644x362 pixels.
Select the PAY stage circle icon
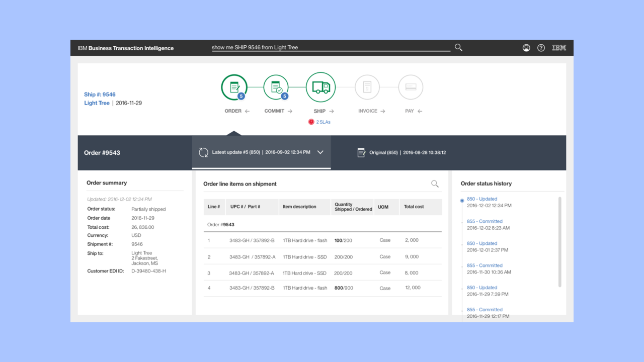[411, 87]
